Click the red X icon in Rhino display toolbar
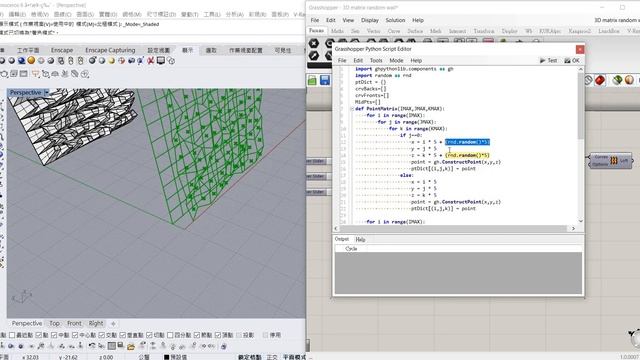 tap(151, 60)
